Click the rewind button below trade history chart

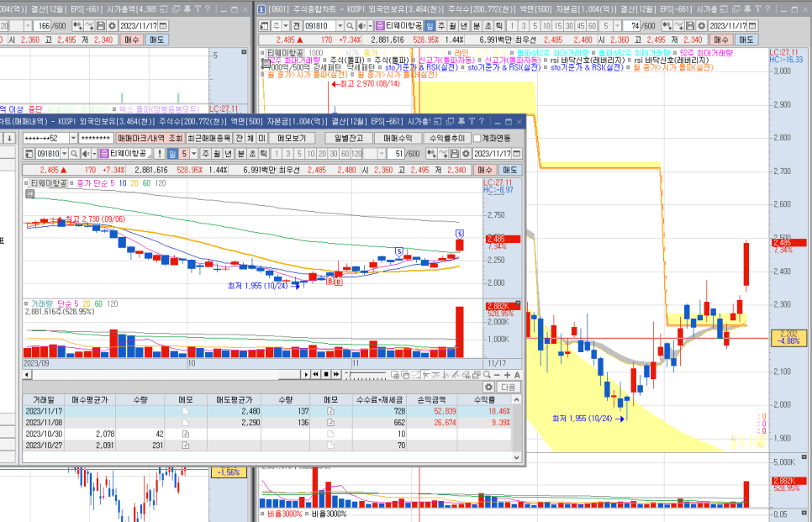[316, 374]
